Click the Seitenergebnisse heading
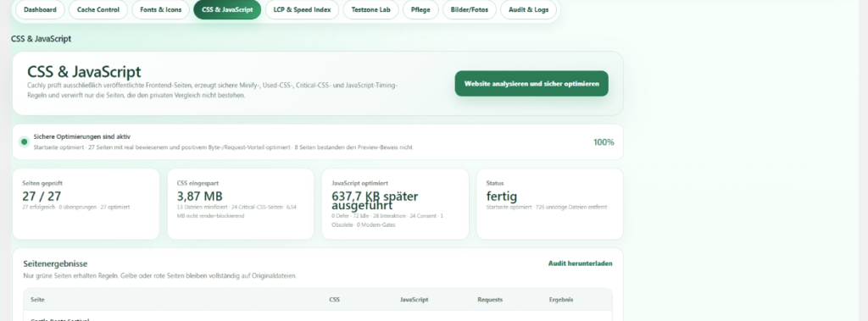The image size is (868, 321). pos(55,264)
